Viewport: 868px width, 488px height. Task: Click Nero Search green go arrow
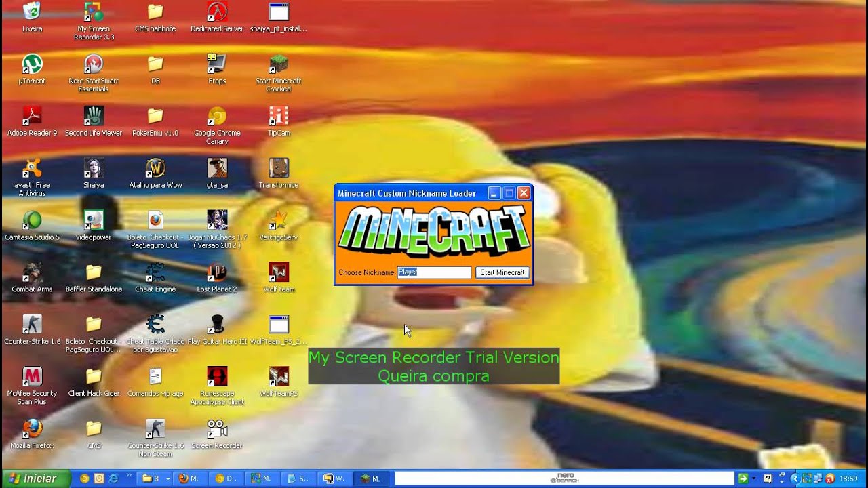pos(743,479)
